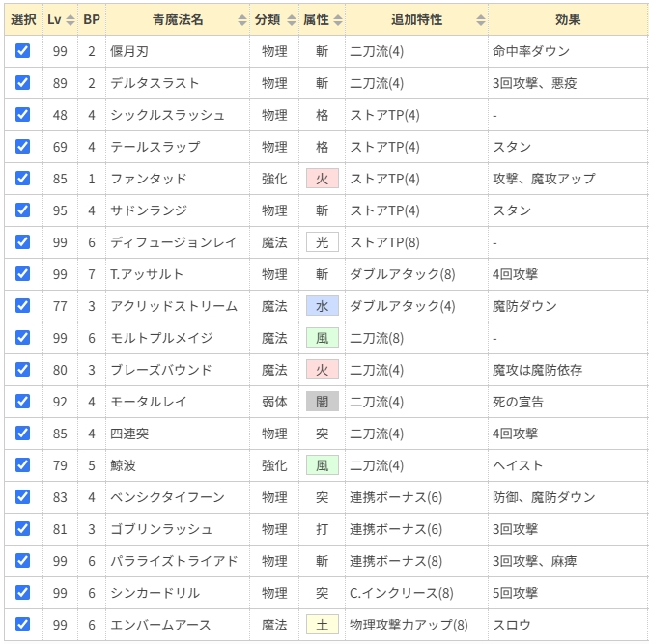Click the 土 element swatch for エンバームアース

click(322, 625)
